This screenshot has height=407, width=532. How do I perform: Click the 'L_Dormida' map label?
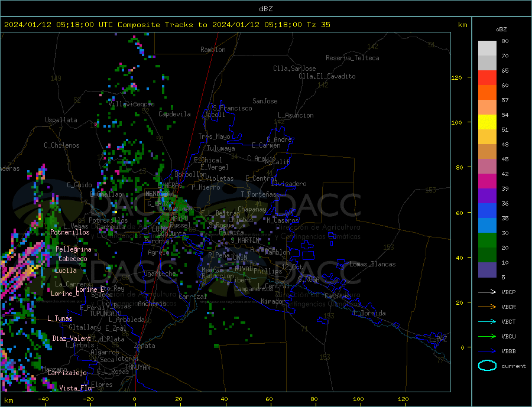click(369, 313)
